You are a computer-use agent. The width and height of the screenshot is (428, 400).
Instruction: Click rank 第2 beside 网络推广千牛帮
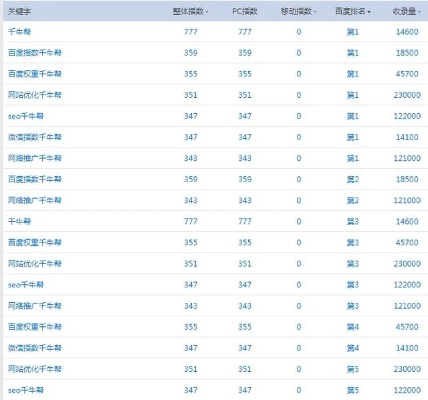click(x=353, y=200)
